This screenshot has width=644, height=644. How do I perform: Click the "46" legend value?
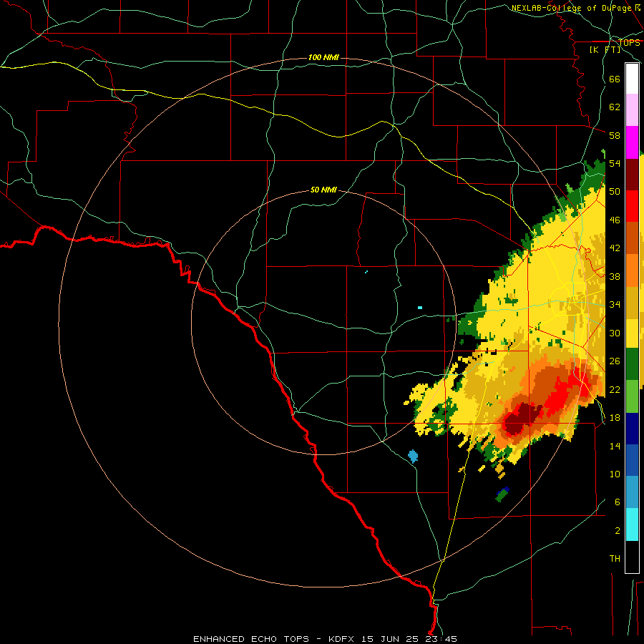(615, 220)
